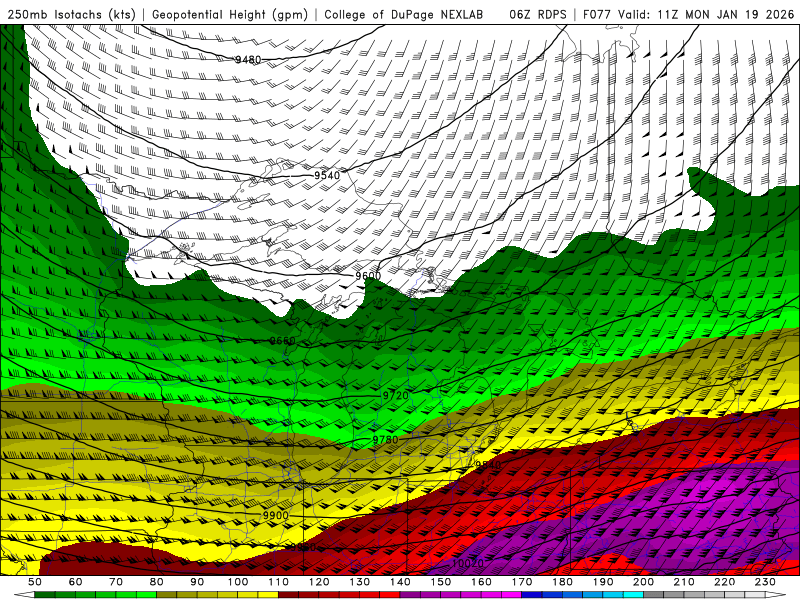This screenshot has height=600, width=800.
Task: Click the "College of DuPage NEXLAB" text
Action: click(404, 14)
